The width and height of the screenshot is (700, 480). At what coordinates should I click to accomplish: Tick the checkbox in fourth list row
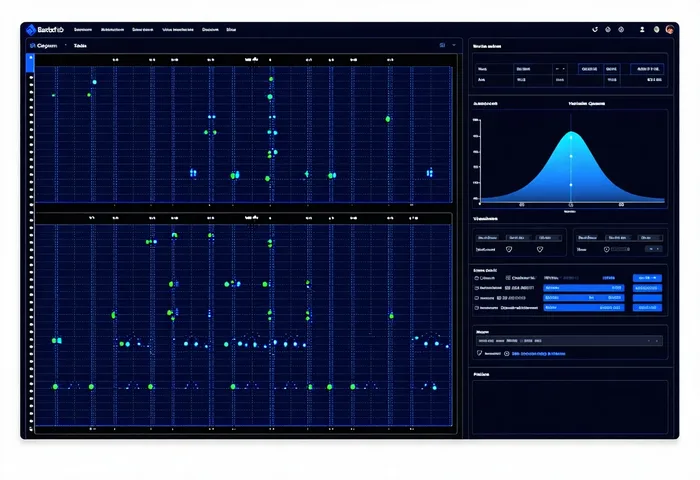coord(477,308)
